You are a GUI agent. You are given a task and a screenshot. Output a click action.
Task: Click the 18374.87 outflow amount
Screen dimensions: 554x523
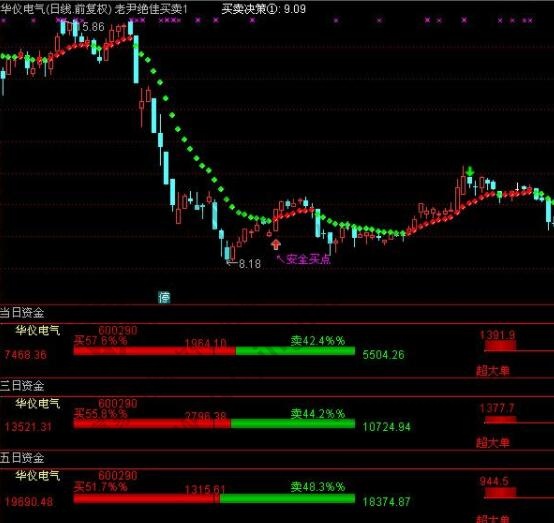click(x=387, y=501)
